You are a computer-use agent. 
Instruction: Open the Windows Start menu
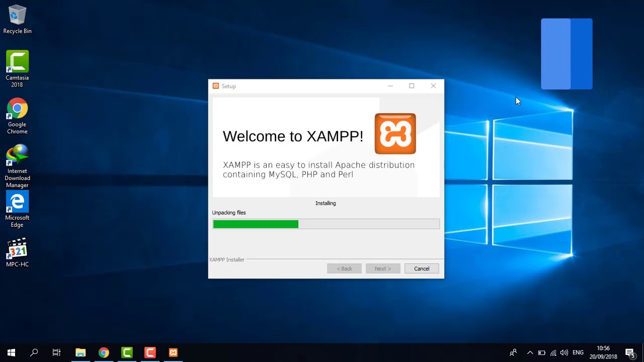point(11,352)
